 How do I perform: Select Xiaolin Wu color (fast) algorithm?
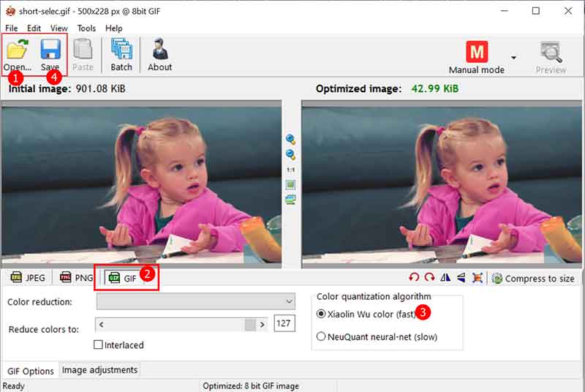point(321,314)
